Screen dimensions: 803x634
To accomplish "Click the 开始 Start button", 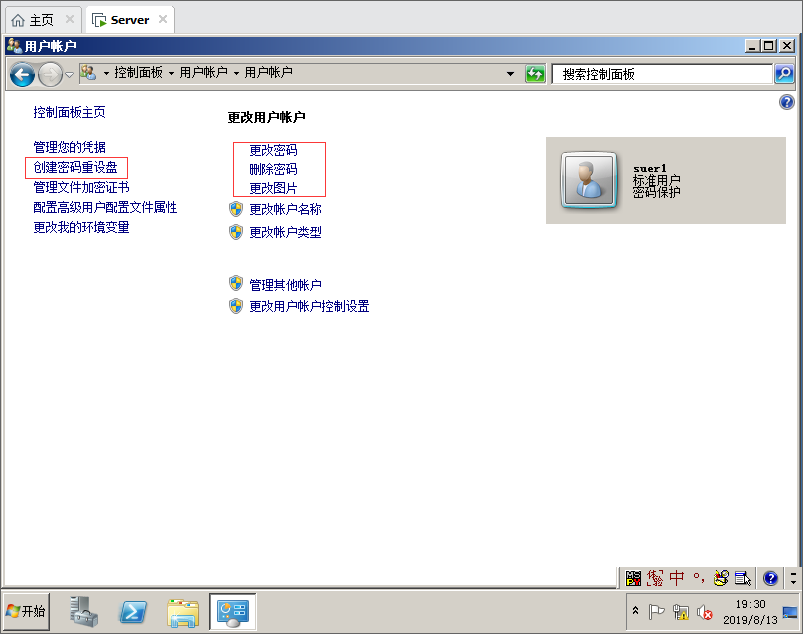I will coord(26,611).
